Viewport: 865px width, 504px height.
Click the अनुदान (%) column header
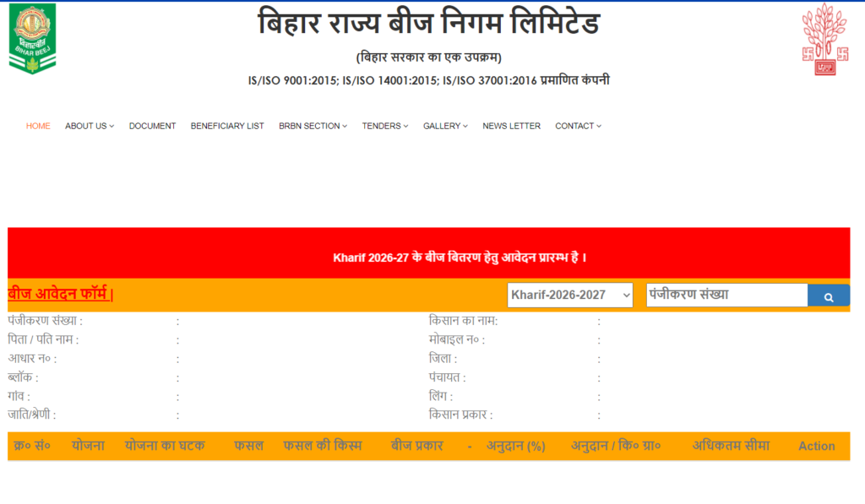coord(516,446)
